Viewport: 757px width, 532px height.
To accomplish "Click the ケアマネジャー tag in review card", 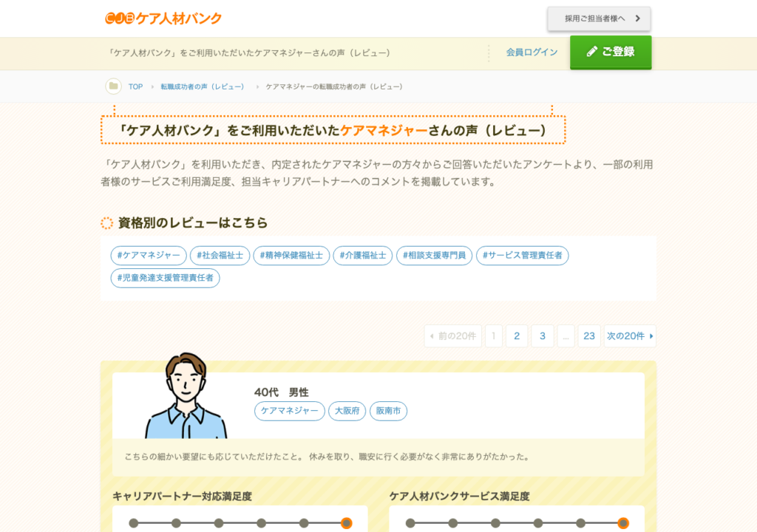I will point(290,411).
